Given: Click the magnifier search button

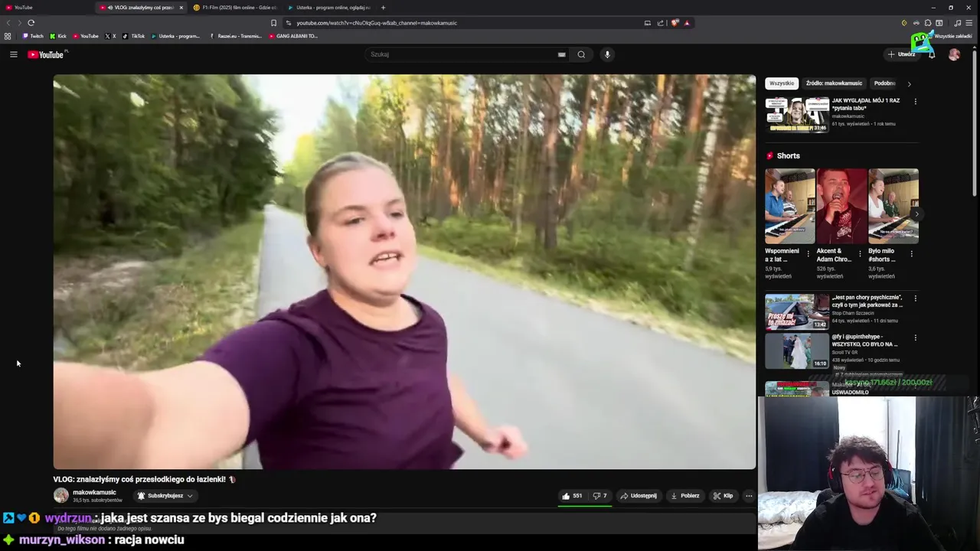Looking at the screenshot, I should click(581, 54).
